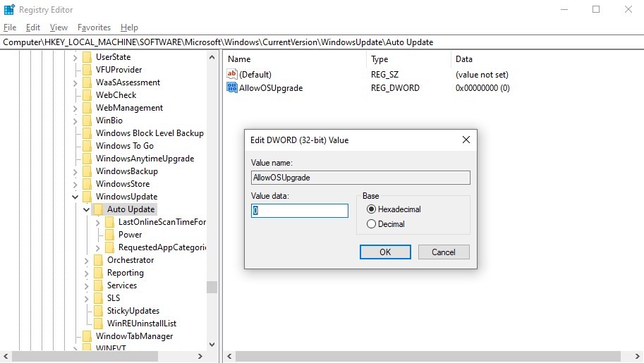Image resolution: width=644 pixels, height=363 pixels.
Task: Click the (Default) string value icon
Action: tap(231, 74)
